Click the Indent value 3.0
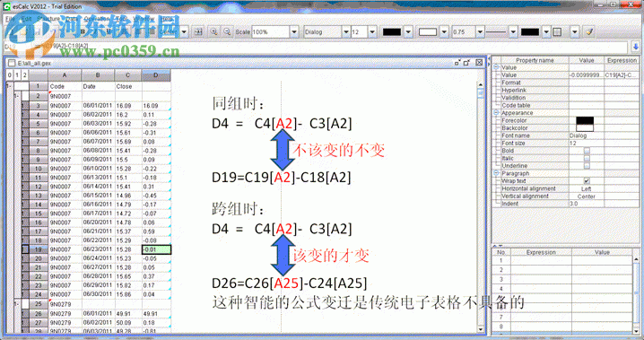Viewport: 644px width, 340px height. coord(586,204)
